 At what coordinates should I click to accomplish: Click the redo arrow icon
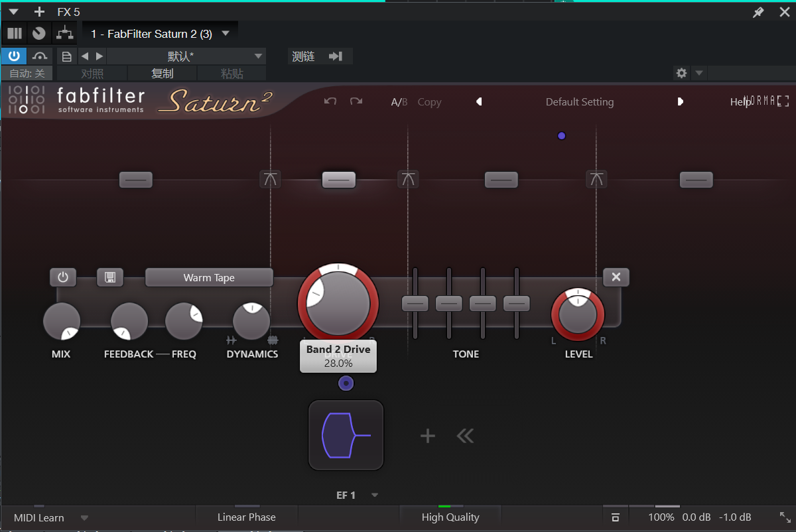(x=356, y=101)
